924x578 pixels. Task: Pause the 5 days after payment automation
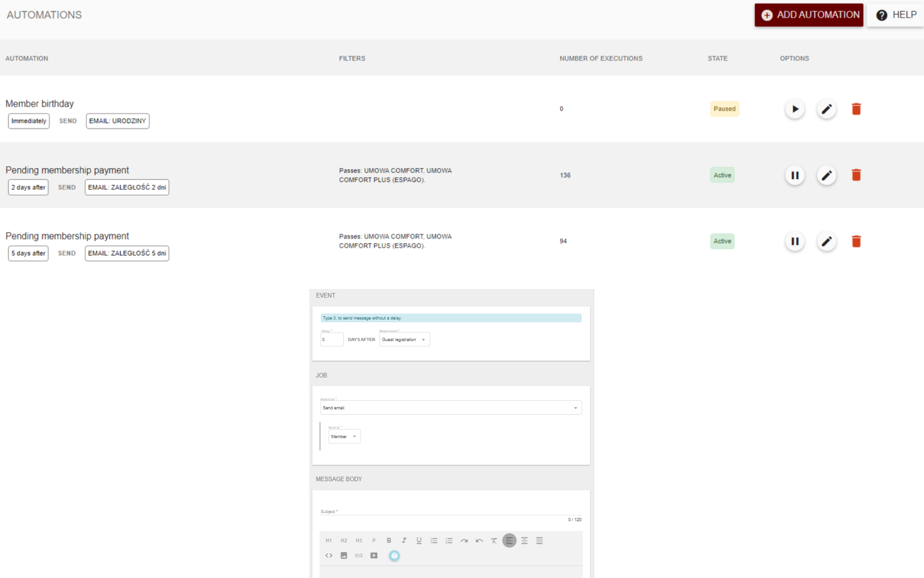tap(795, 241)
